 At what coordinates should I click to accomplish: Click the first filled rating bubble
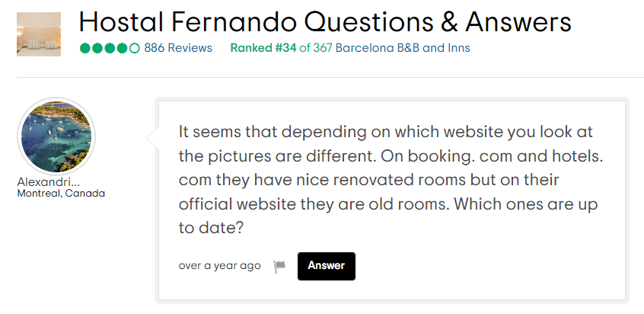[x=84, y=48]
